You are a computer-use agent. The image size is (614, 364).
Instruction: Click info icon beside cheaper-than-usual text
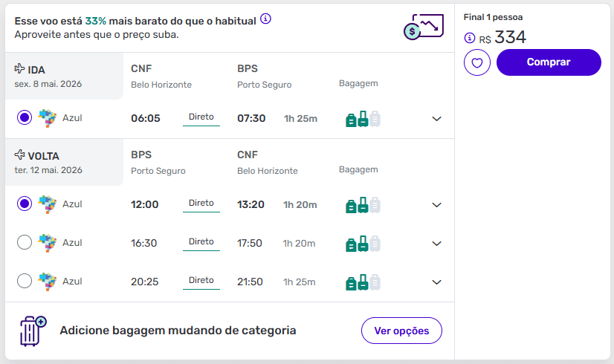tap(266, 18)
